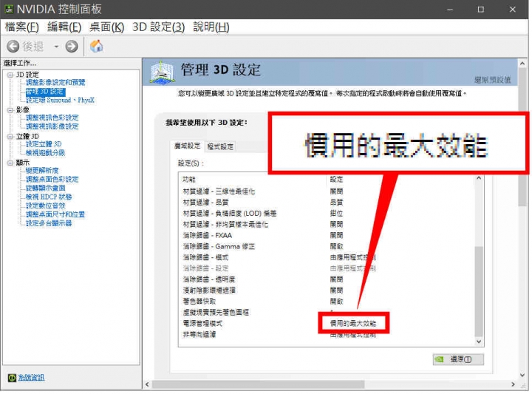
Task: Open the 編輯(E) menu
Action: point(64,27)
